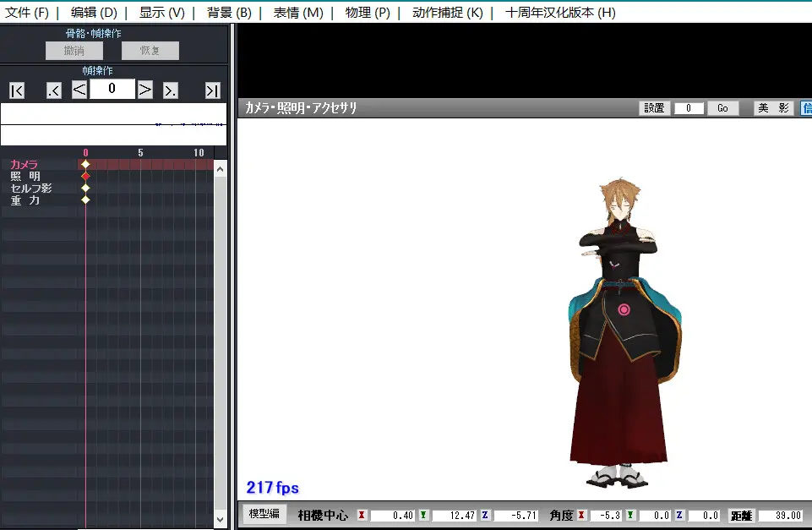Step forward one frame arrow
Image resolution: width=812 pixels, height=530 pixels.
coord(145,90)
